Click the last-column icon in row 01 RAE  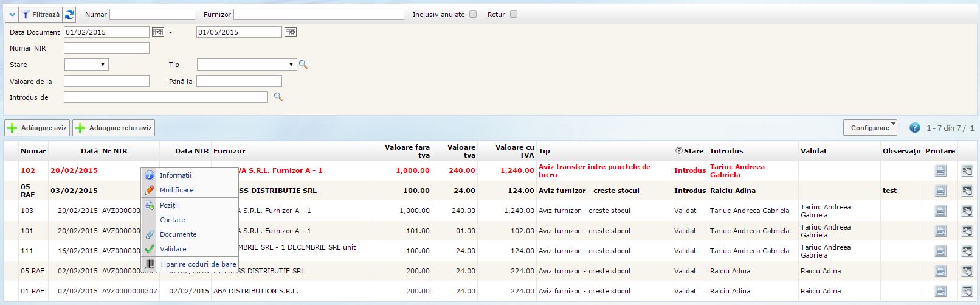click(x=967, y=292)
